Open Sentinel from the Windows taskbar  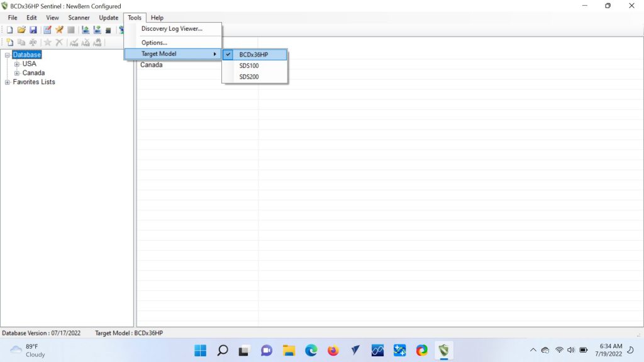click(x=443, y=350)
